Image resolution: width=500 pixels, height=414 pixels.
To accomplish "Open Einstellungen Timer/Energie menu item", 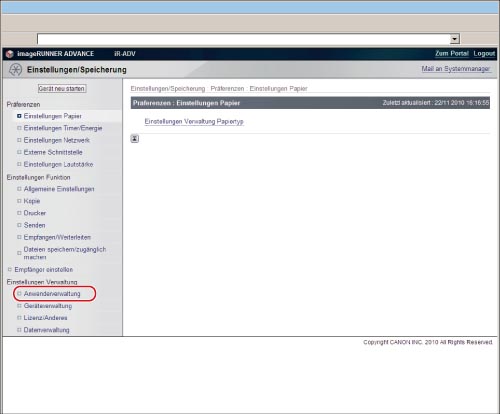I will [63, 128].
